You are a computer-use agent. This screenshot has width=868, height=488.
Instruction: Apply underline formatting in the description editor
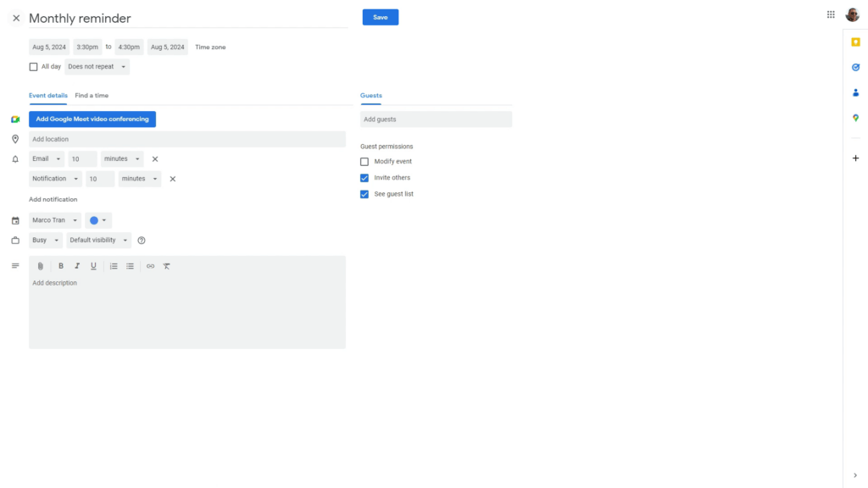[x=93, y=265]
